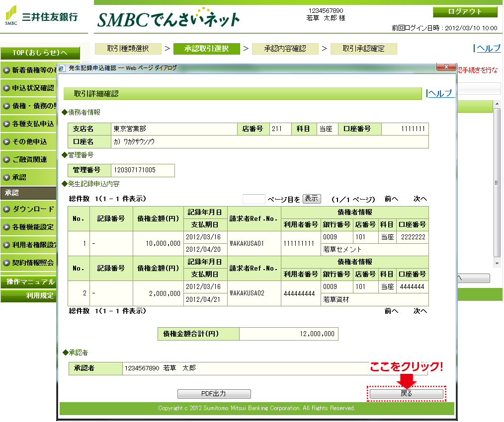504x422 pixels.
Task: Open 利用規定 in the sidebar
Action: pyautogui.click(x=29, y=295)
